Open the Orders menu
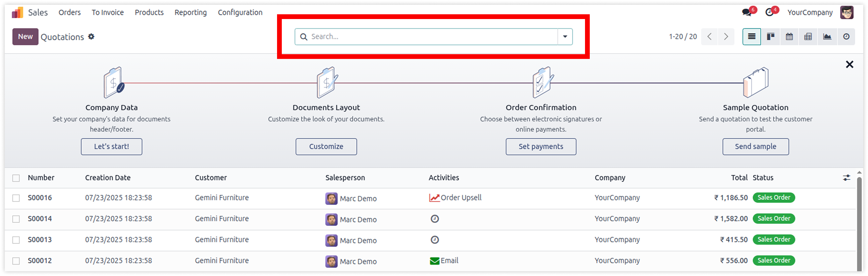The width and height of the screenshot is (868, 276). pos(70,12)
